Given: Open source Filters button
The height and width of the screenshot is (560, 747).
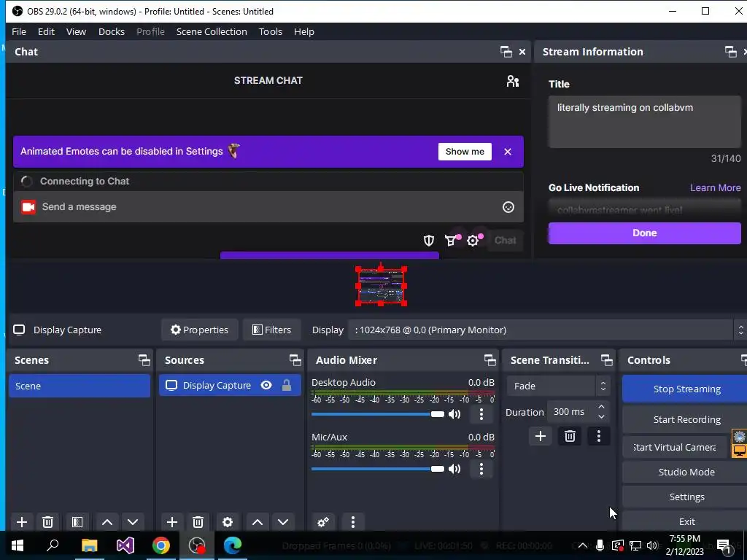Looking at the screenshot, I should [x=271, y=330].
